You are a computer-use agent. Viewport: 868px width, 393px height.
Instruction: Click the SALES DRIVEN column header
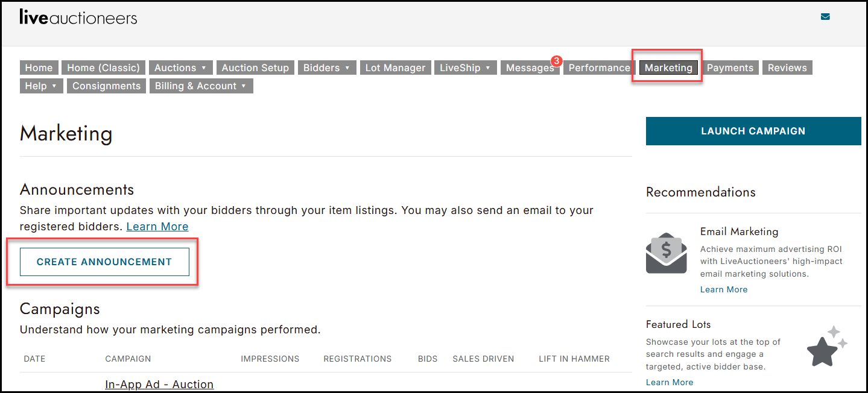(483, 359)
